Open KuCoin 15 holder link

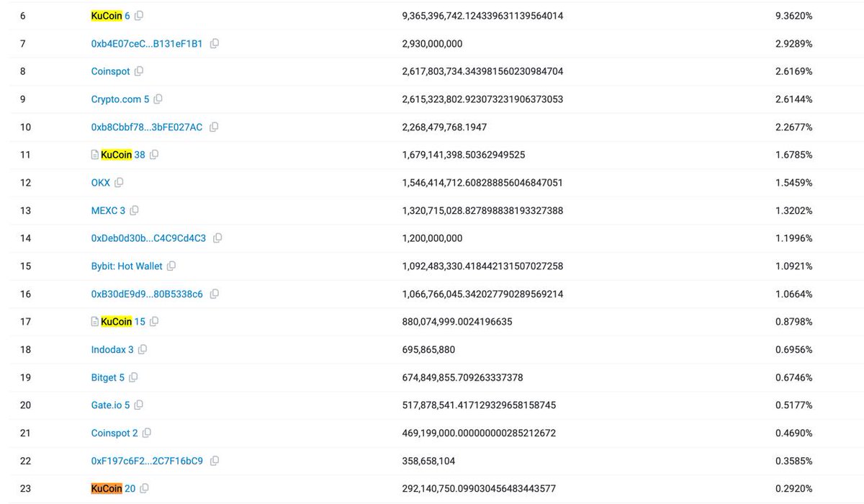pos(123,322)
